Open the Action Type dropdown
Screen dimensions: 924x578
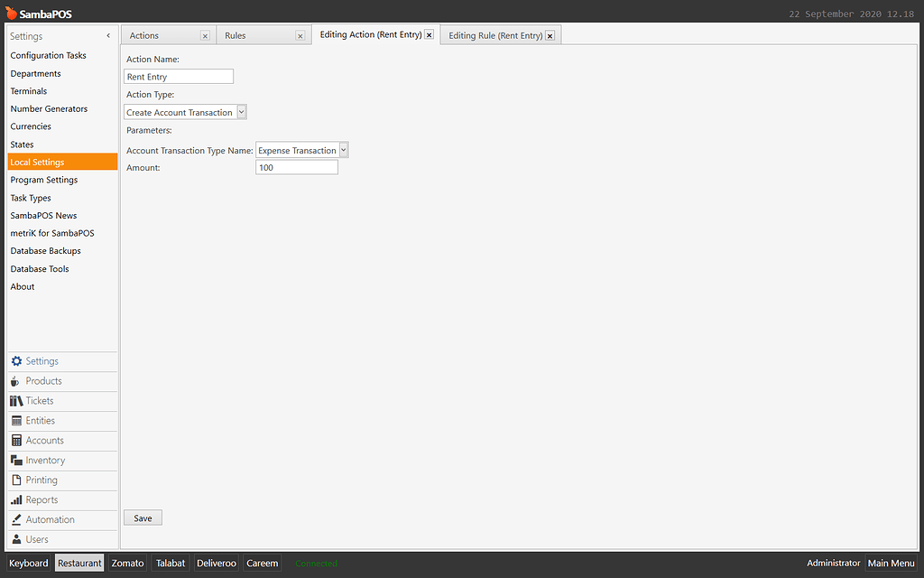click(x=239, y=112)
